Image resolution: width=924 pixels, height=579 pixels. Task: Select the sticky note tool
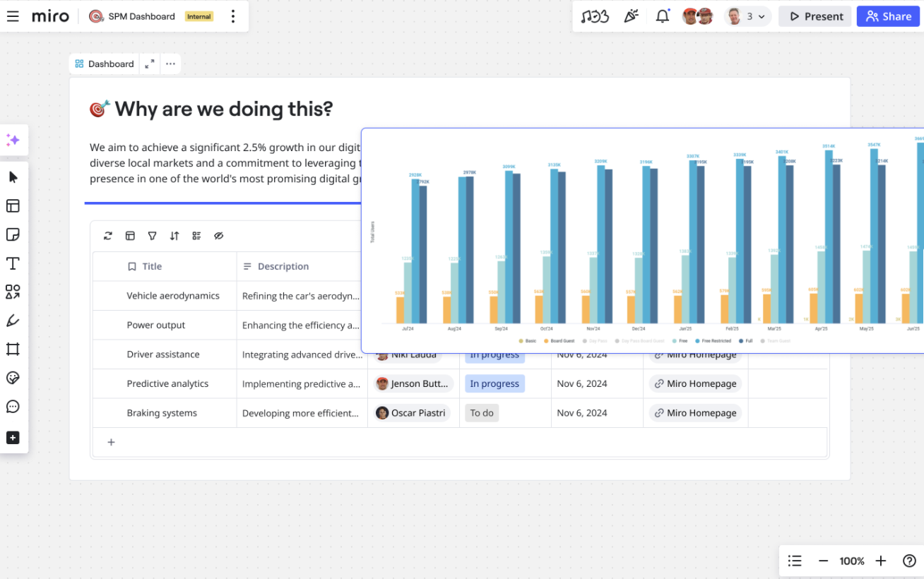[13, 234]
